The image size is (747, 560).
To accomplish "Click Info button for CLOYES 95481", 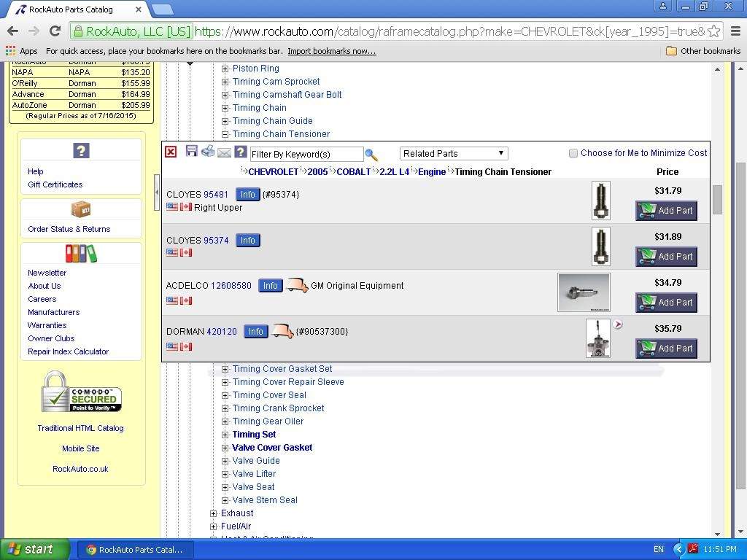I will [x=247, y=194].
